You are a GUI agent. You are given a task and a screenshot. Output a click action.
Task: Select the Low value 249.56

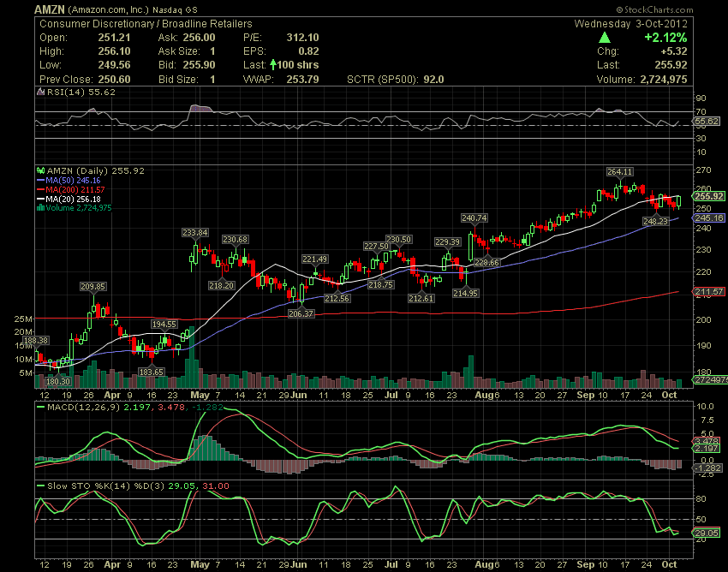114,64
